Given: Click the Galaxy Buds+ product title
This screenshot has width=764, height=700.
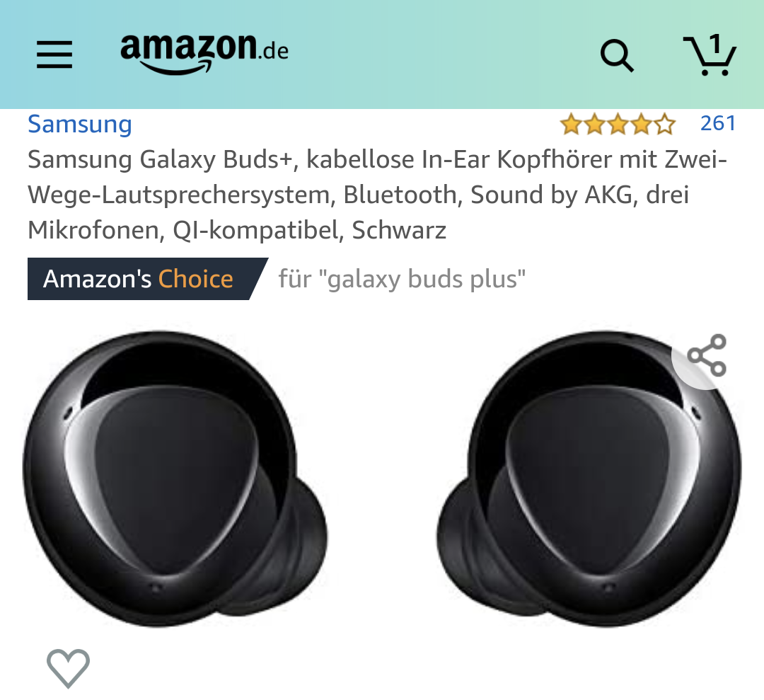Looking at the screenshot, I should click(377, 195).
